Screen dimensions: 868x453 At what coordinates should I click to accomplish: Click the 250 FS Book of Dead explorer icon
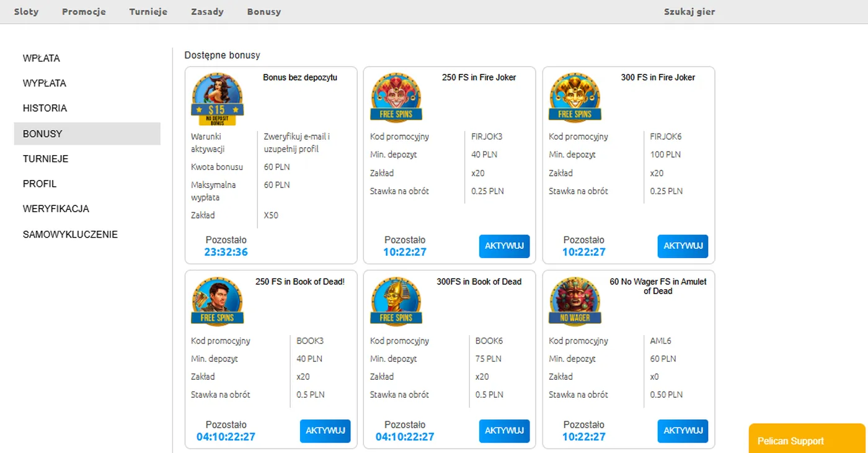click(217, 302)
